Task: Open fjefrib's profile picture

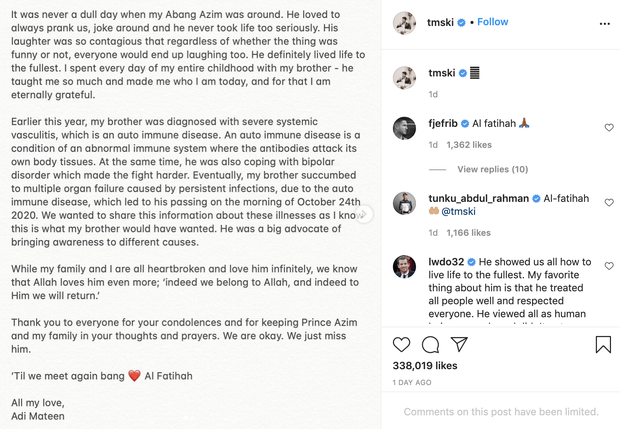Action: 404,127
